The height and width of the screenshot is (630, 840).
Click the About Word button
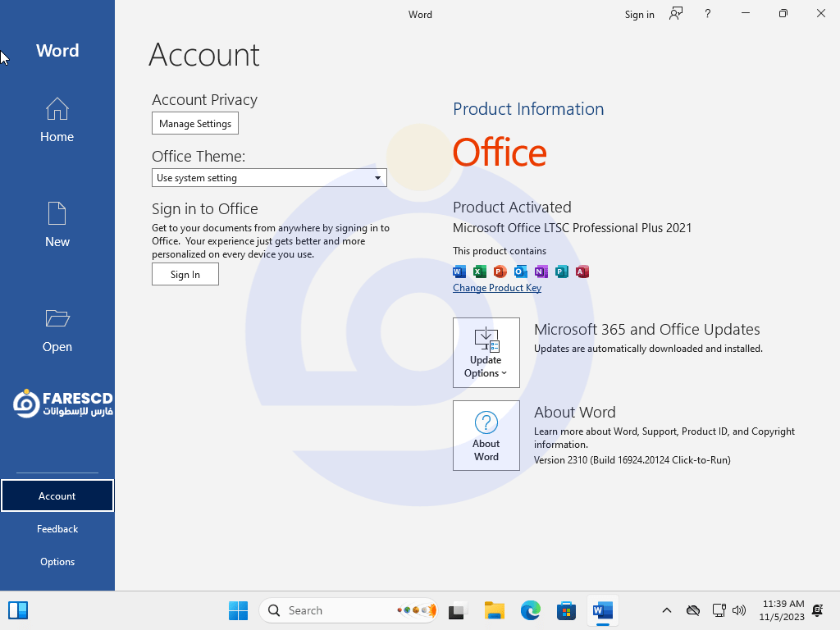[486, 436]
